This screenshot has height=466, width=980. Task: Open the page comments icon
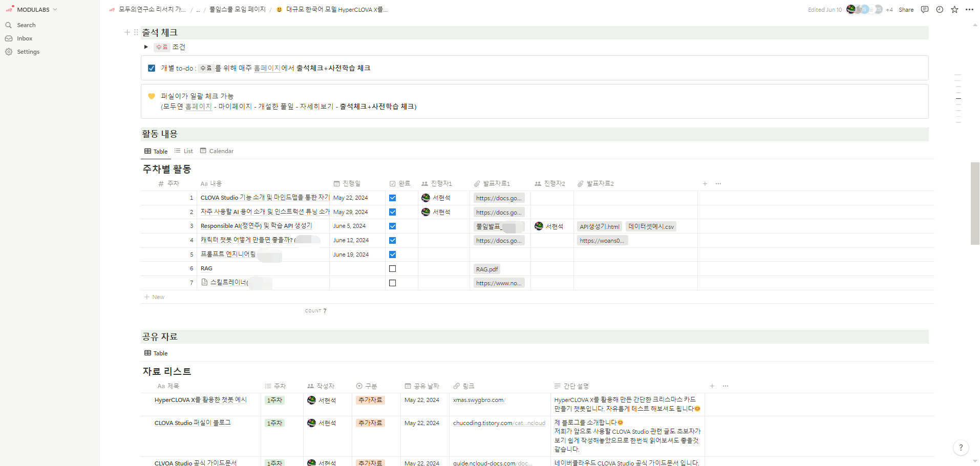925,9
